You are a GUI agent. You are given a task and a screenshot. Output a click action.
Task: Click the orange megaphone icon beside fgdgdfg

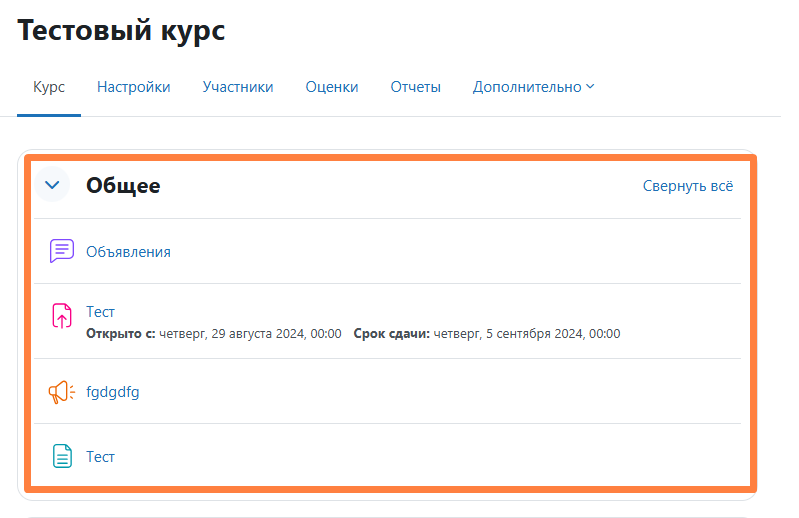point(62,392)
